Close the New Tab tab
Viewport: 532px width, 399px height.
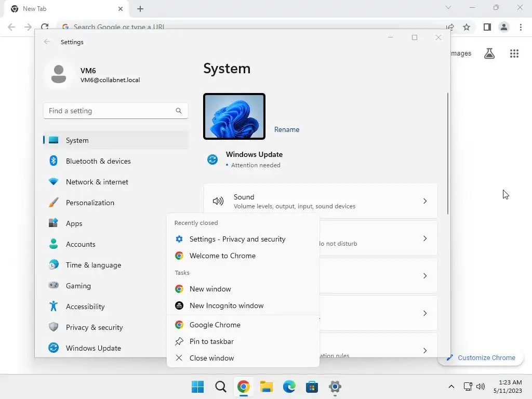pyautogui.click(x=121, y=9)
